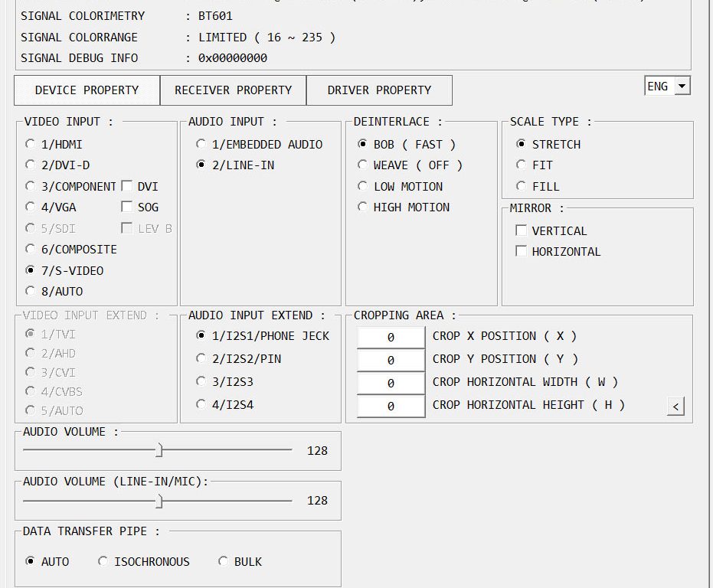The height and width of the screenshot is (588, 713).
Task: Click the CROP X POSITION input field
Action: tap(391, 337)
